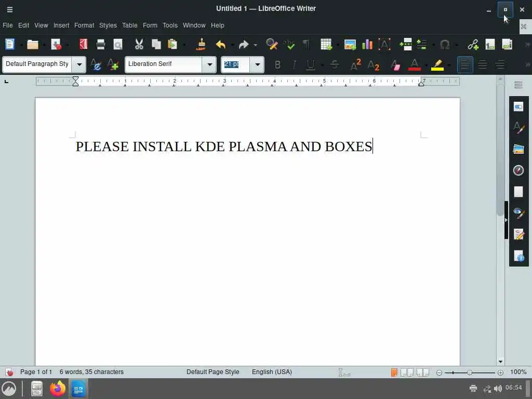Toggle underline formatting
The height and width of the screenshot is (399, 532).
point(311,64)
